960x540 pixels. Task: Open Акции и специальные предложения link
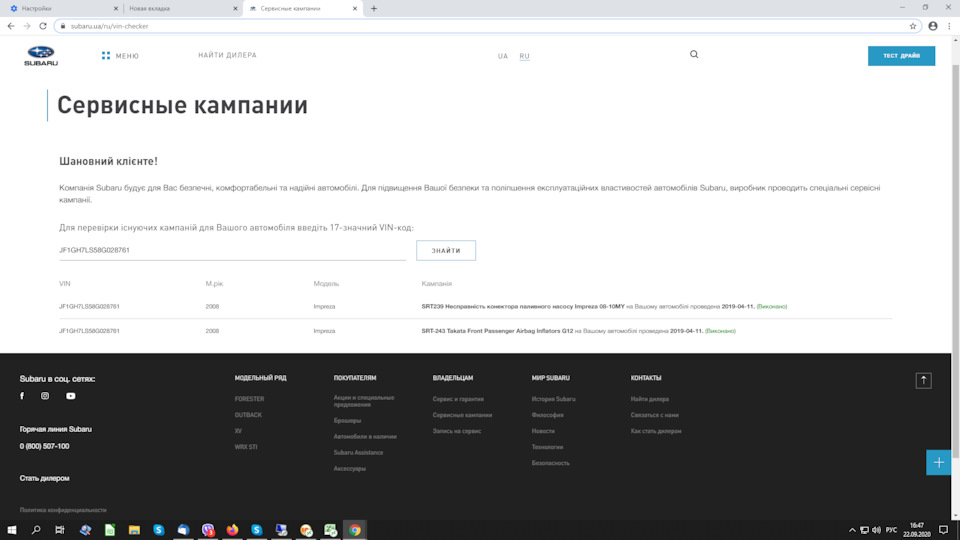pos(364,401)
